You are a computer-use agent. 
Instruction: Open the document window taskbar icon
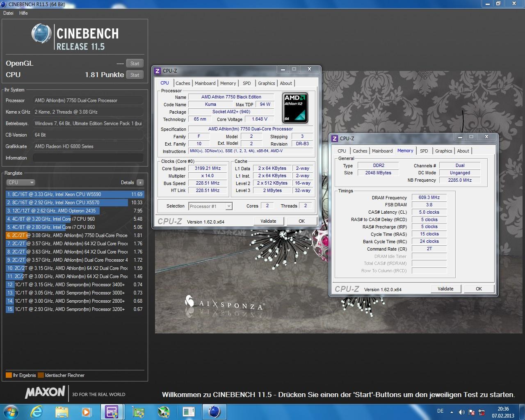189,411
